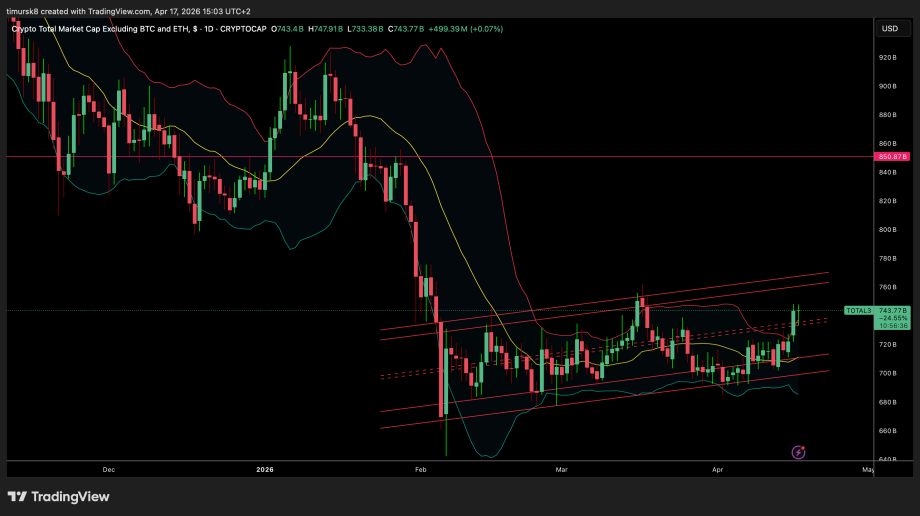Click the Mar label on time axis
920x516 pixels.
click(562, 468)
